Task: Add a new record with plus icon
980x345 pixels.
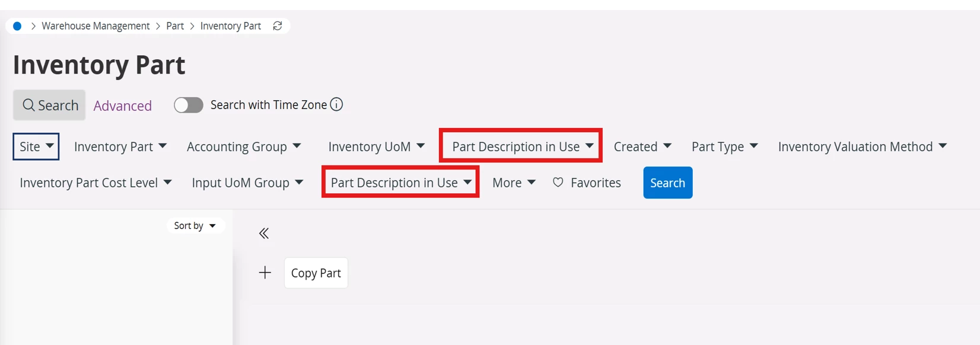Action: click(x=265, y=273)
